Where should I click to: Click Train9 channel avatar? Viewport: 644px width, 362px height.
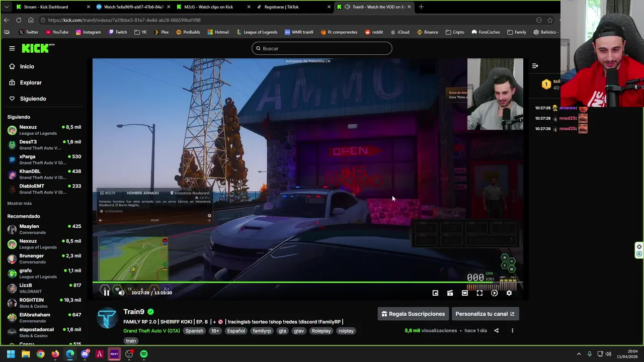coord(107,318)
